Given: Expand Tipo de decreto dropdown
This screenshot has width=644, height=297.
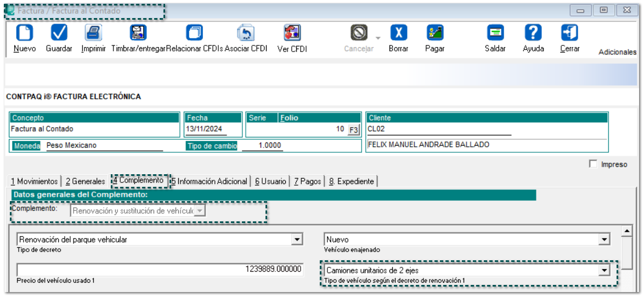Looking at the screenshot, I should (297, 239).
